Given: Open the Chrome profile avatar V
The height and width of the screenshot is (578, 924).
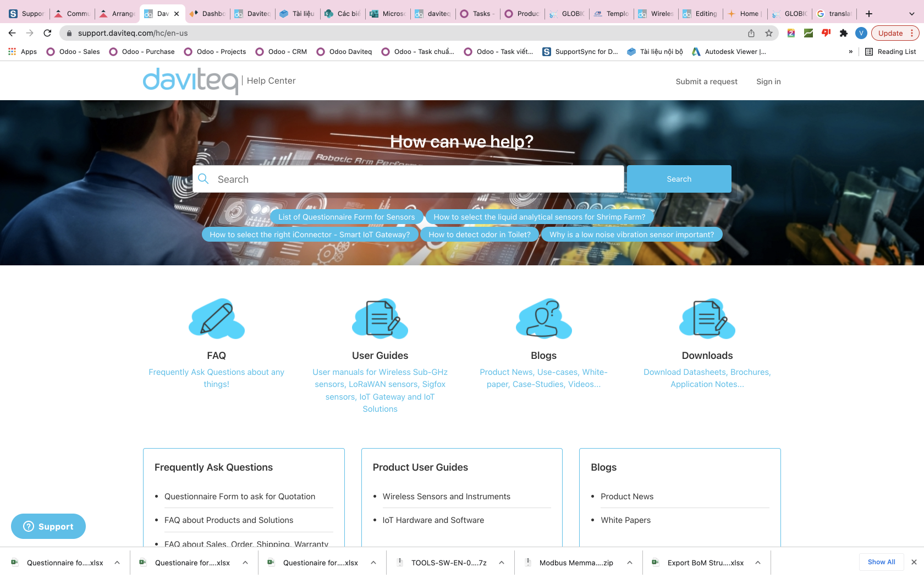Looking at the screenshot, I should pyautogui.click(x=861, y=33).
